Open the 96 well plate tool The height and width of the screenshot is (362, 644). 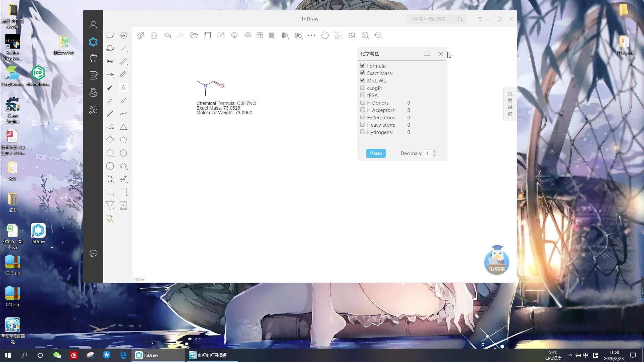click(298, 35)
